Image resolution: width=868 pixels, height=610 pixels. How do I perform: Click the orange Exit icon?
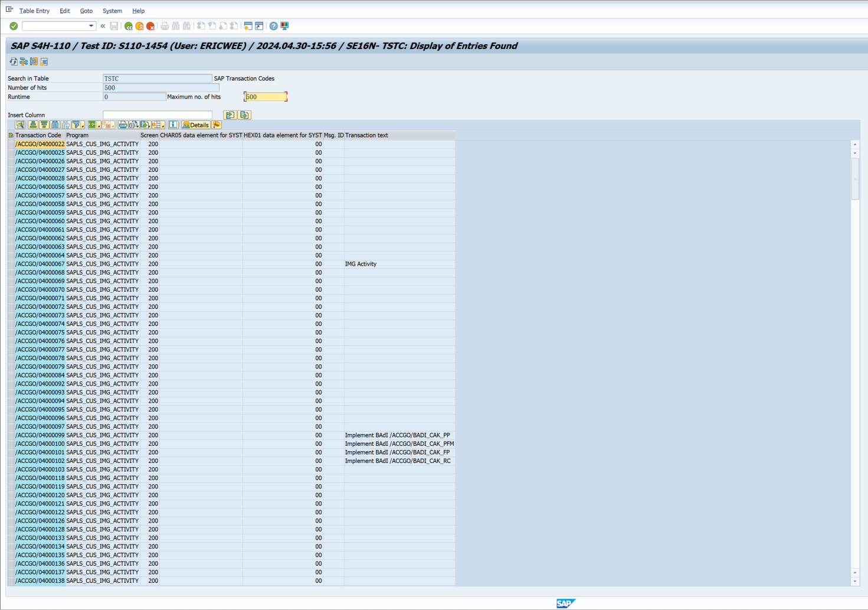139,26
